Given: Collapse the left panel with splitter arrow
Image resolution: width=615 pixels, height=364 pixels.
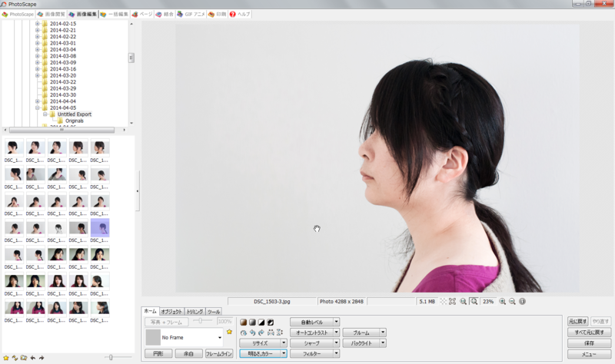Looking at the screenshot, I should [138, 191].
